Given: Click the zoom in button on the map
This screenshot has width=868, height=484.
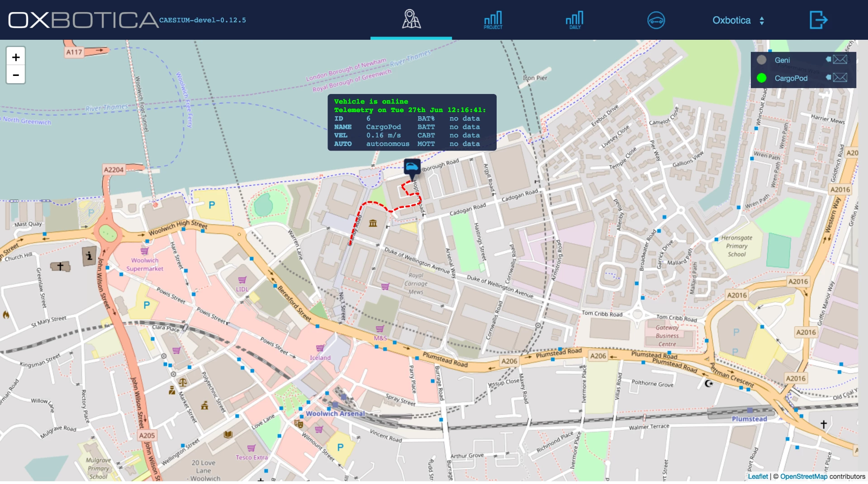Looking at the screenshot, I should click(x=16, y=57).
